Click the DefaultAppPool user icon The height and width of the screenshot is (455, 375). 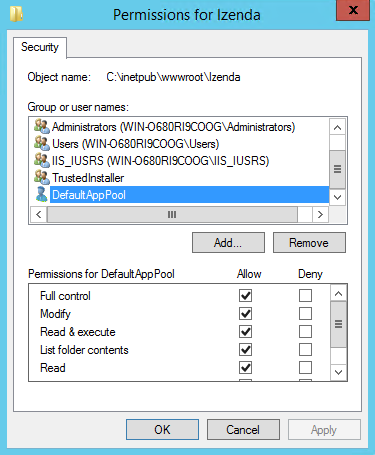[x=42, y=194]
